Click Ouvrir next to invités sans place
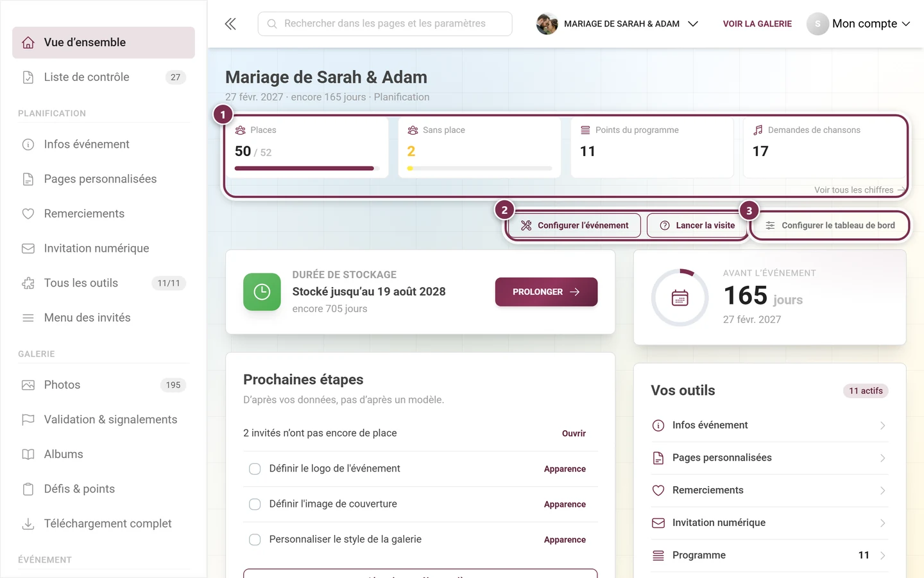Image resolution: width=924 pixels, height=578 pixels. click(x=574, y=433)
